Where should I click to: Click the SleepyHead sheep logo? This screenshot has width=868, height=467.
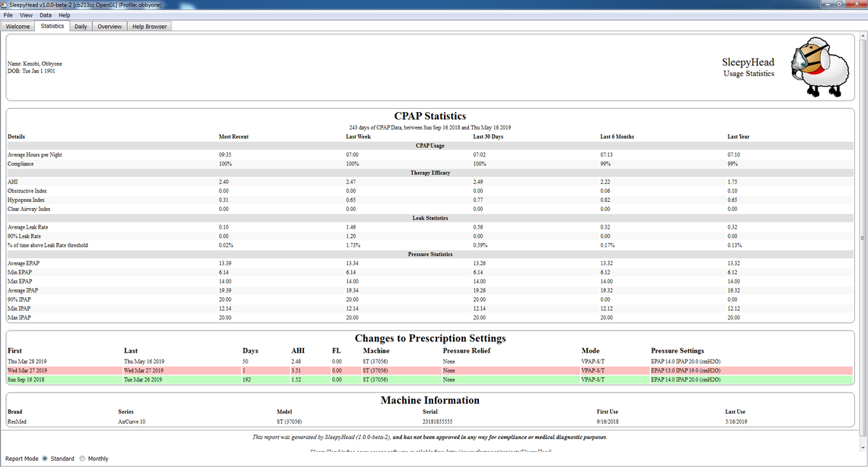coord(820,67)
